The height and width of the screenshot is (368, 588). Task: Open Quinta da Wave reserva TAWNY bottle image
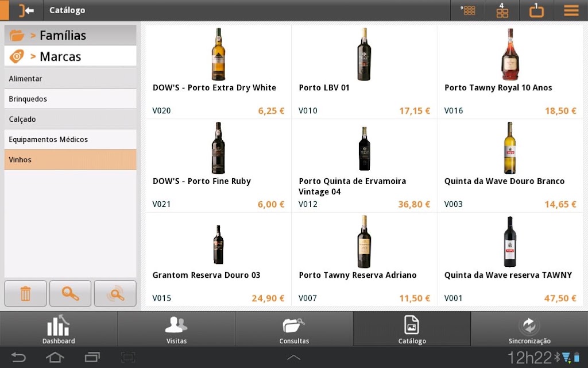pos(510,241)
